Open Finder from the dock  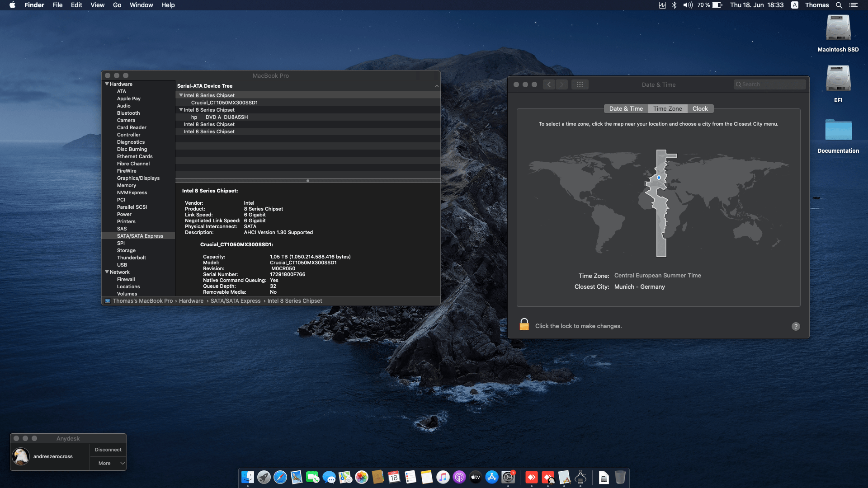tap(248, 477)
